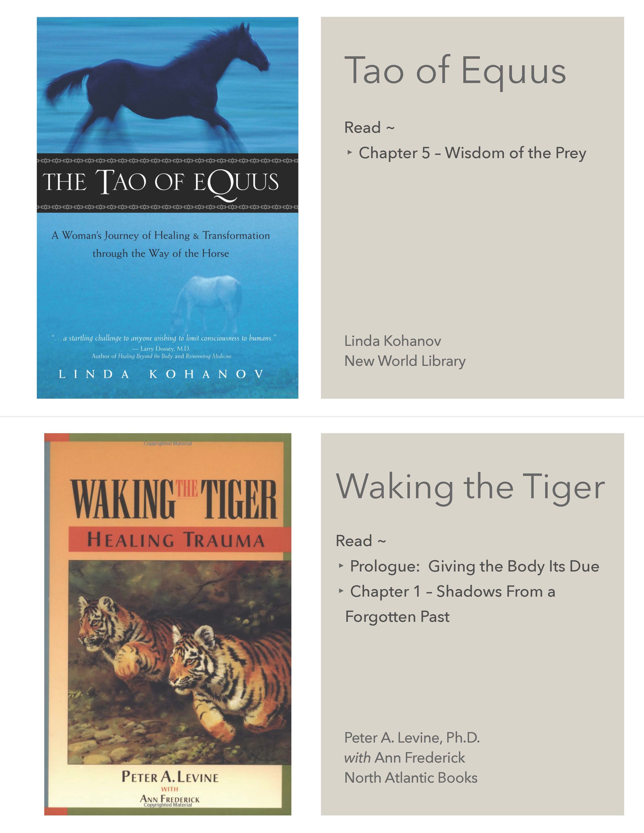The image size is (644, 833).
Task: Click the with Ann Frederick line
Action: click(x=404, y=758)
